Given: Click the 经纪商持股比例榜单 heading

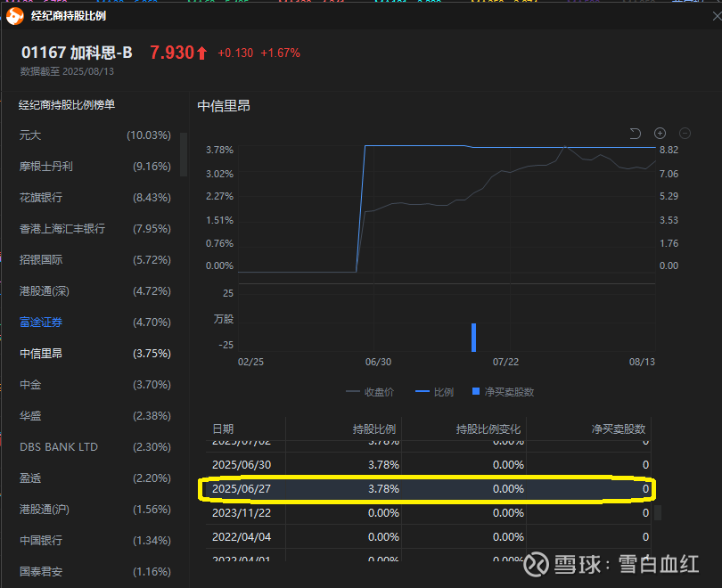Looking at the screenshot, I should click(x=67, y=105).
